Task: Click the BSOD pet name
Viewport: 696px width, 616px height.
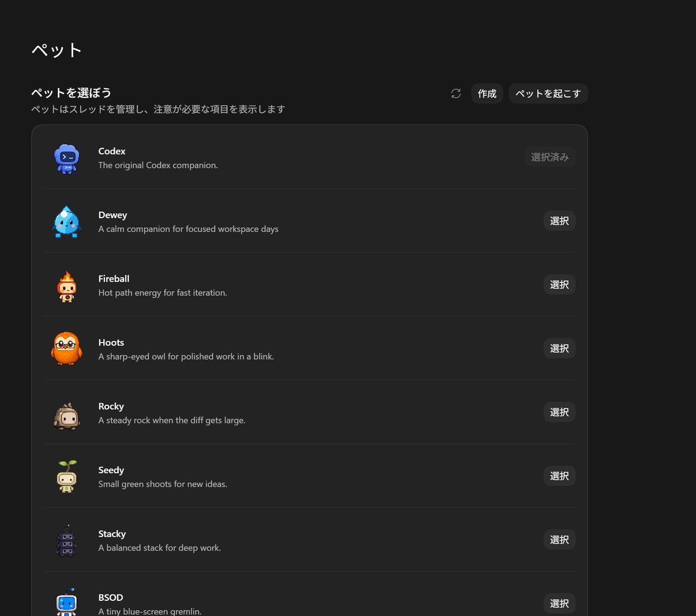Action: 110,597
